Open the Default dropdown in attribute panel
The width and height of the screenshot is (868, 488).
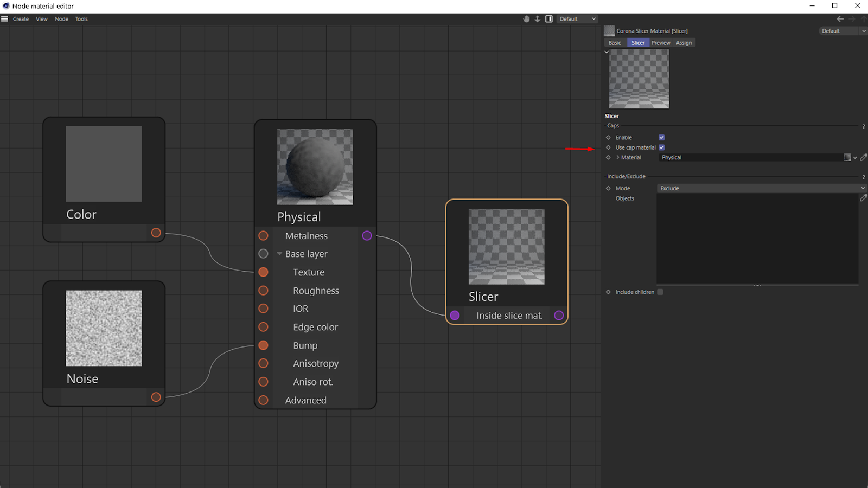tap(843, 31)
